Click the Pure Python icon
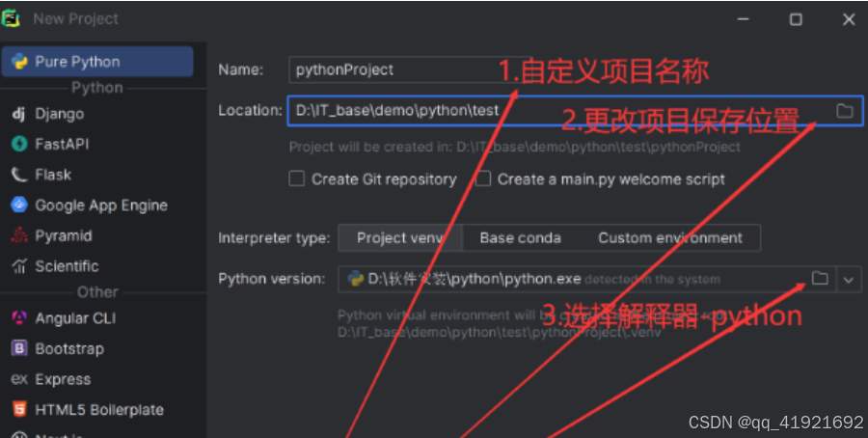 tap(19, 62)
